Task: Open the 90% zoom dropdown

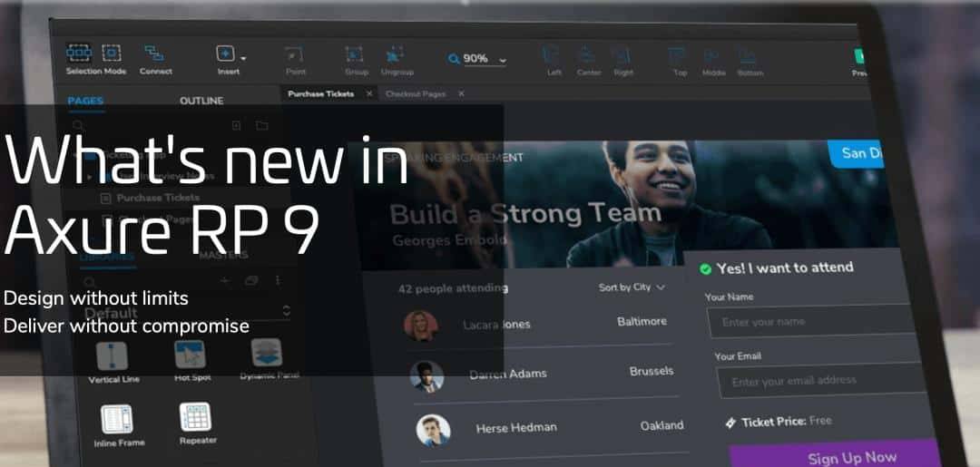Action: [503, 61]
